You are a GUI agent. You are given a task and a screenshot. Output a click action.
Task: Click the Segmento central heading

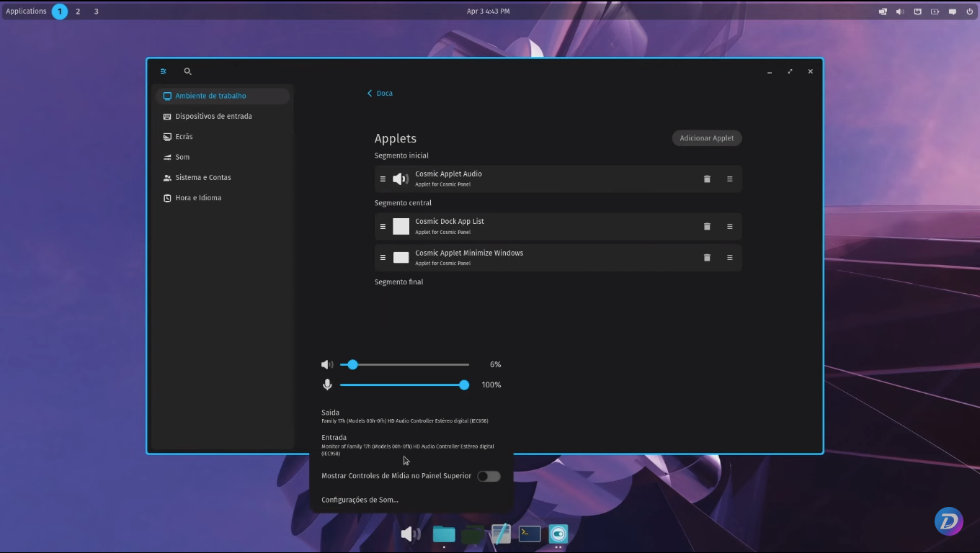[x=403, y=203]
